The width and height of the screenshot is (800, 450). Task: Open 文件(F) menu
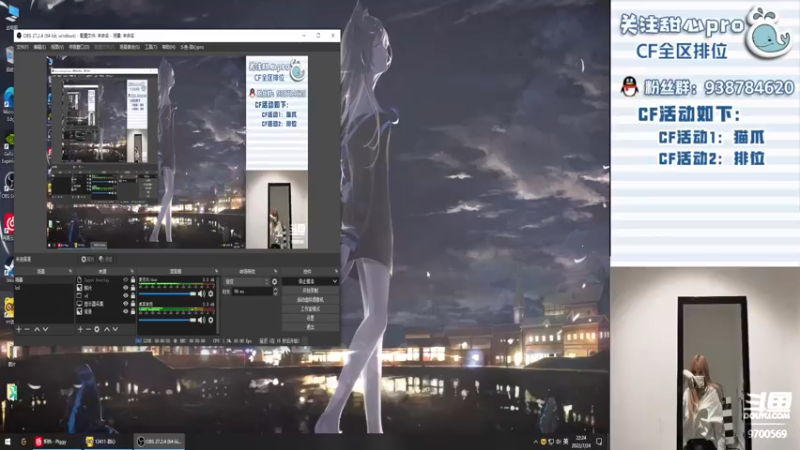coord(22,47)
